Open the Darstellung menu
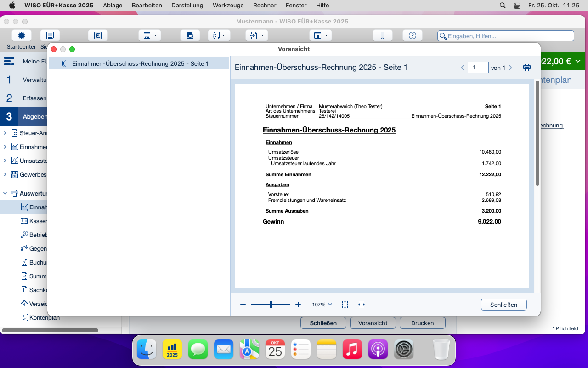This screenshot has height=368, width=588. [x=187, y=6]
